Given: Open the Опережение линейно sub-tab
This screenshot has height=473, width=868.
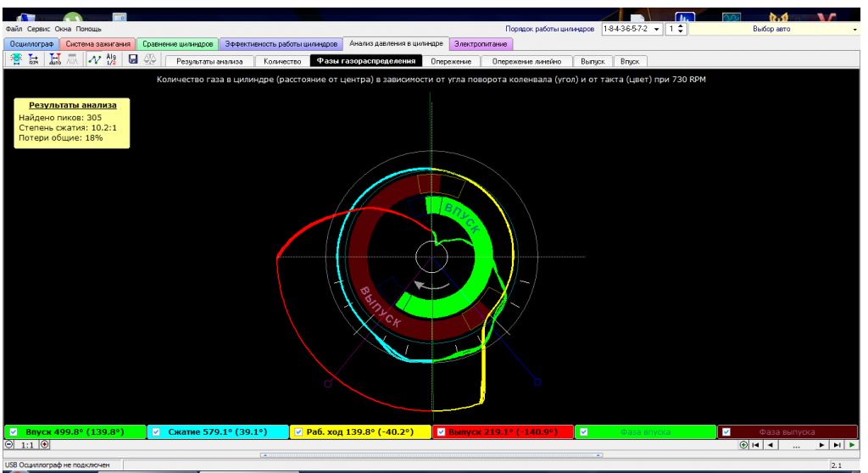Looking at the screenshot, I should coord(526,62).
